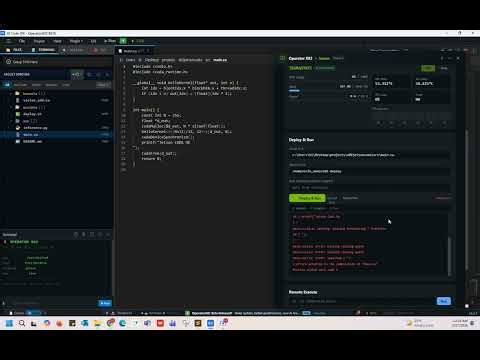Click first icon in Terminal panel header
Screen dimensions: 480x360
coord(76,235)
